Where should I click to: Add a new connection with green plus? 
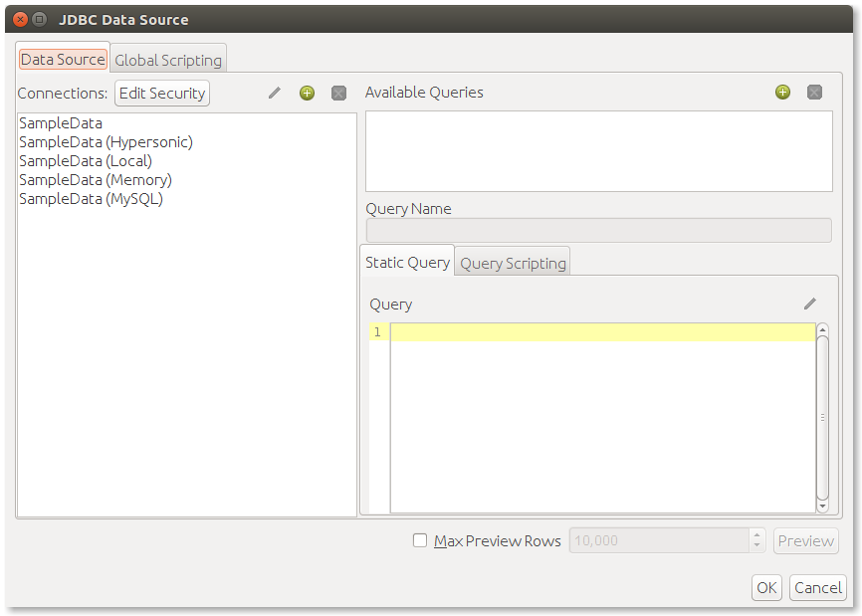pyautogui.click(x=307, y=93)
